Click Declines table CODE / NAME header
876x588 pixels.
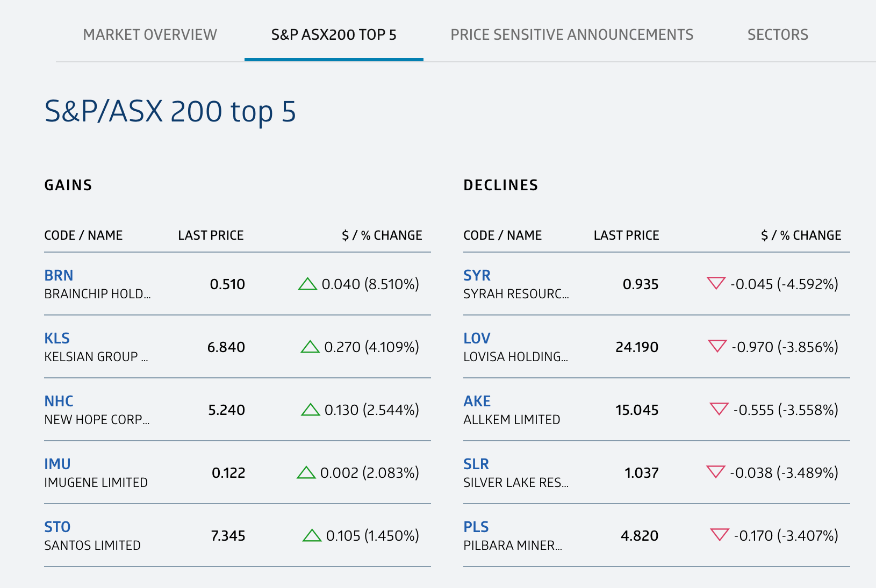[x=502, y=235]
